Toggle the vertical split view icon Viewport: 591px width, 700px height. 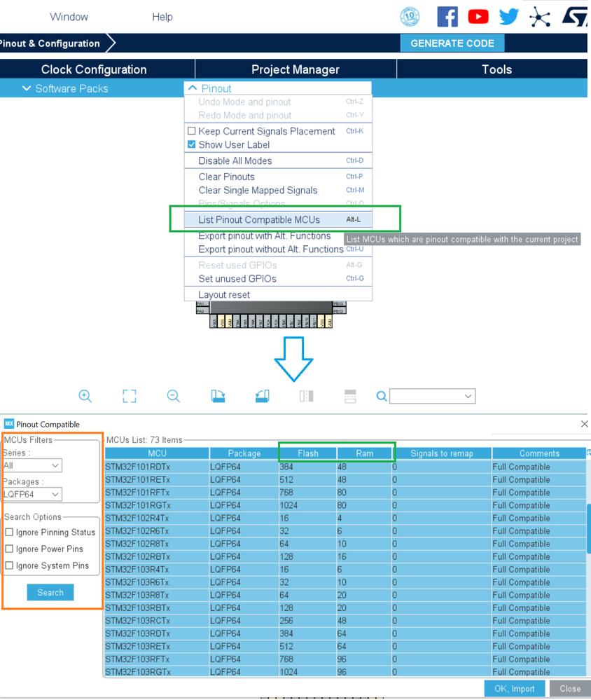(307, 396)
